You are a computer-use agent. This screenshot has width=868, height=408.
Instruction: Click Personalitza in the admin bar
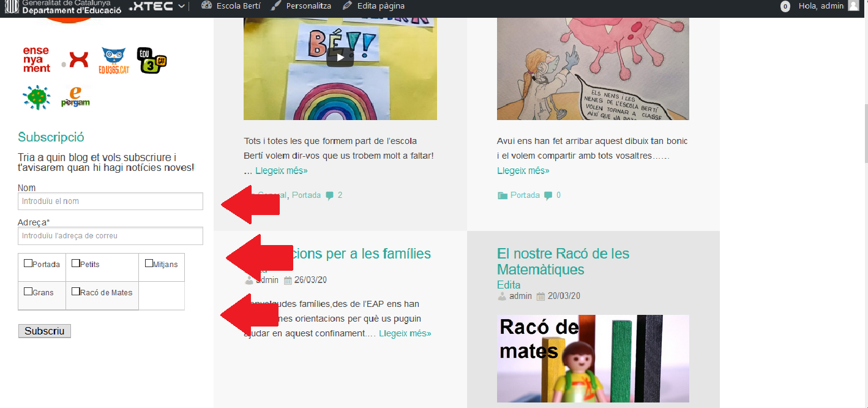click(301, 6)
